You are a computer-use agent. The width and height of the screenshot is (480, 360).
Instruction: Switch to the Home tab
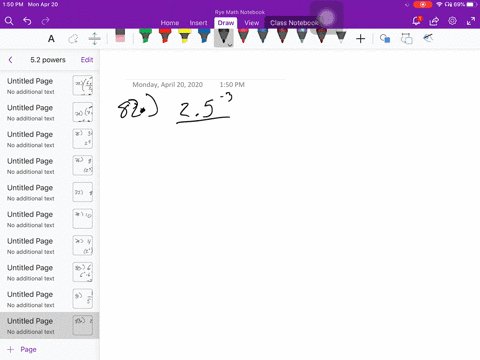point(170,23)
